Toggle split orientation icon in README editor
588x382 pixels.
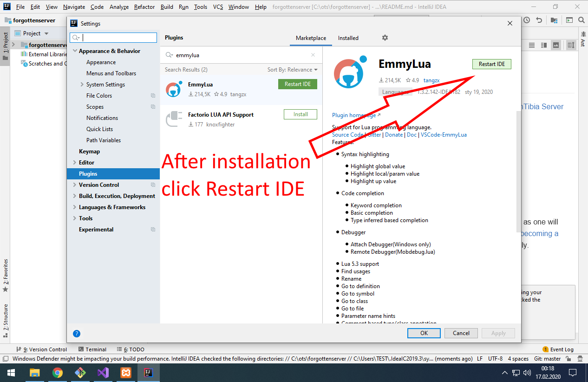[571, 45]
